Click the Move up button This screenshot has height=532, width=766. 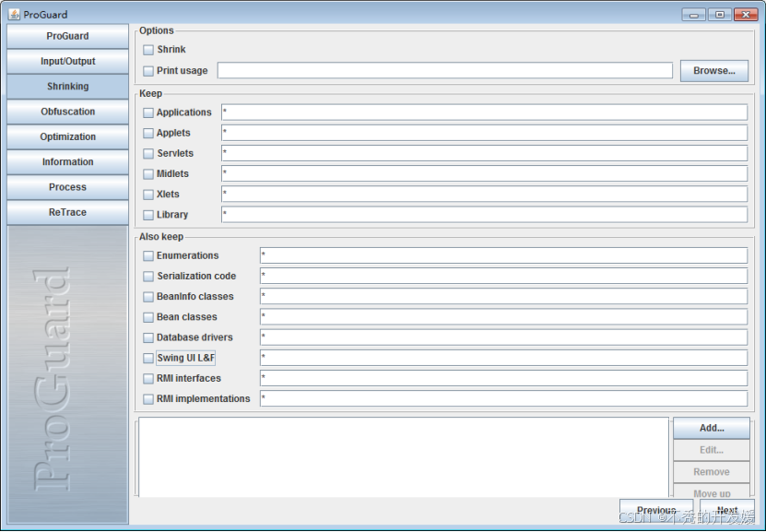click(712, 491)
